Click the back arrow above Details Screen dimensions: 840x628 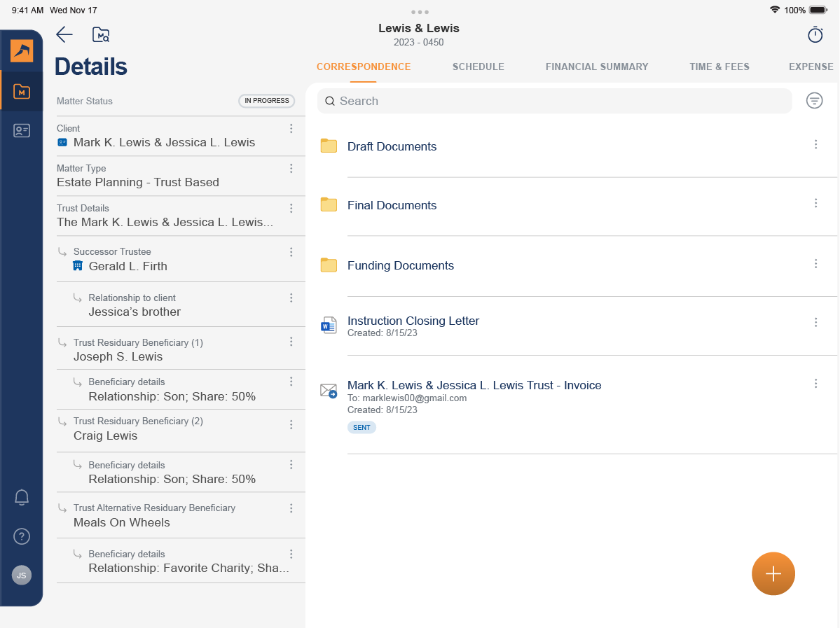(x=64, y=34)
